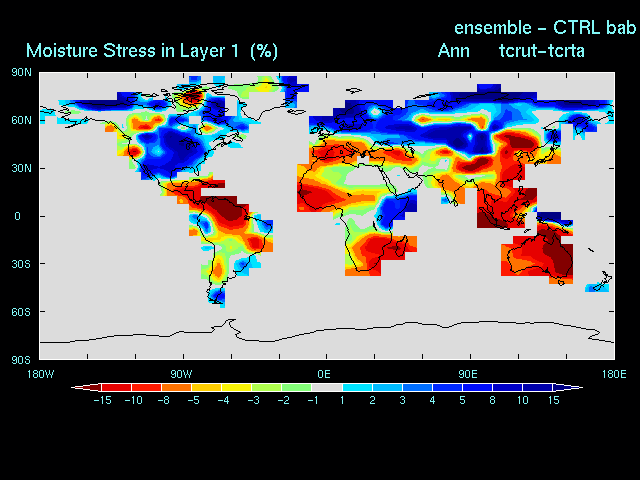Click the 60S latitude axis label

click(21, 312)
